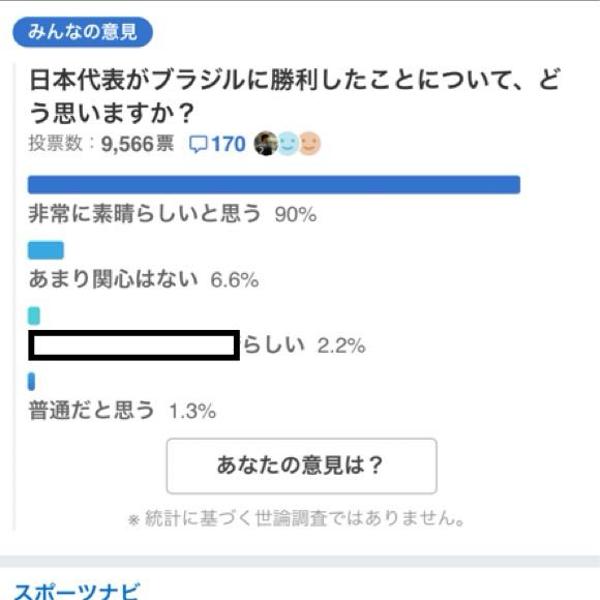Click the small teal 2.2% result bar

point(34,316)
